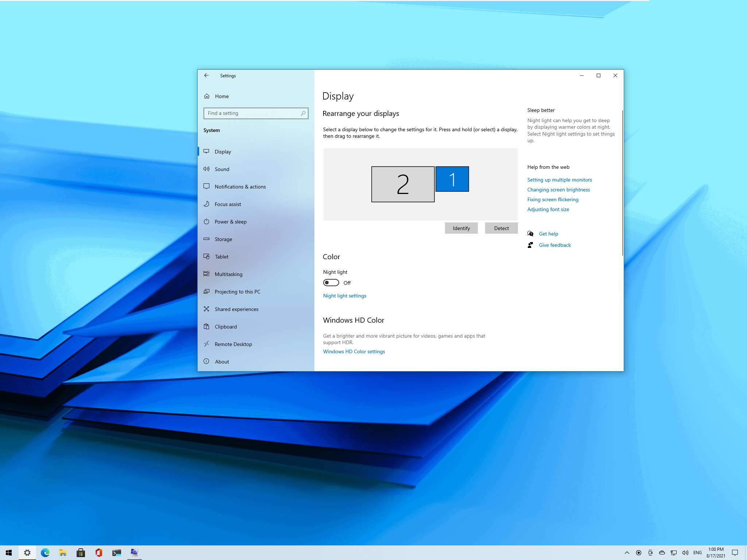Open Windows HD Color settings link
The height and width of the screenshot is (560, 747).
(x=353, y=351)
